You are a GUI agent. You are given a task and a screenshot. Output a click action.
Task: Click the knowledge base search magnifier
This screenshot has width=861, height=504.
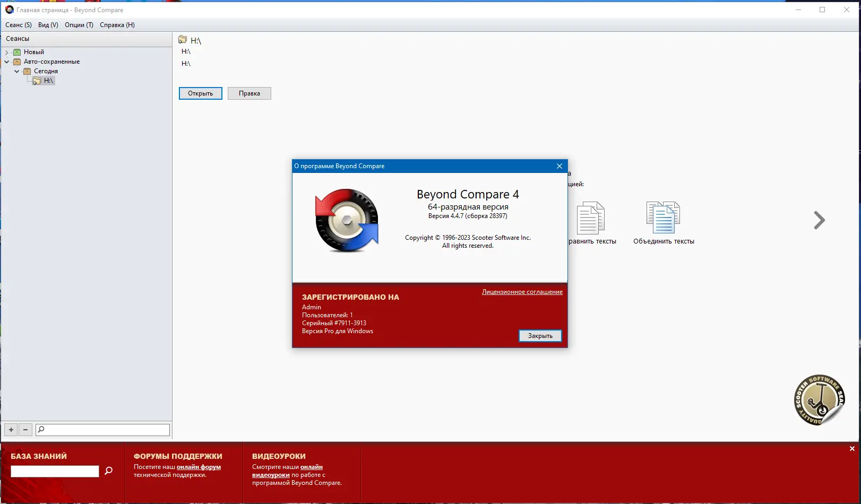109,471
